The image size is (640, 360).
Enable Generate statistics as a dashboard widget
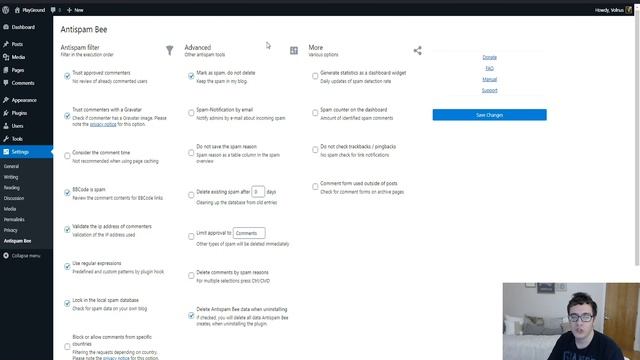tap(315, 76)
